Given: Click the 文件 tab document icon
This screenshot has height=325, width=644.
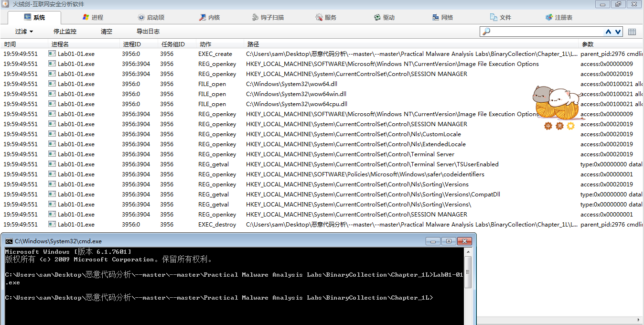Looking at the screenshot, I should pos(494,17).
